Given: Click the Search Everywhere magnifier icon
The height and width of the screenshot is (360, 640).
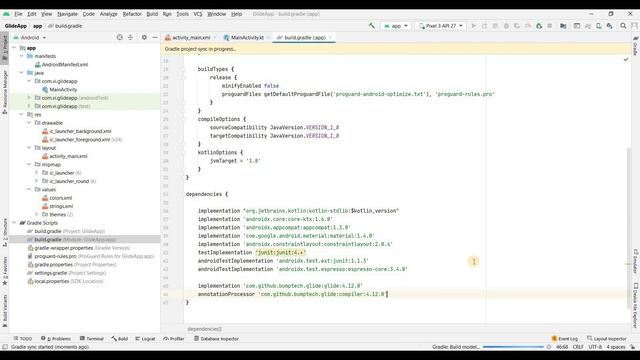Looking at the screenshot, I should pyautogui.click(x=623, y=26).
